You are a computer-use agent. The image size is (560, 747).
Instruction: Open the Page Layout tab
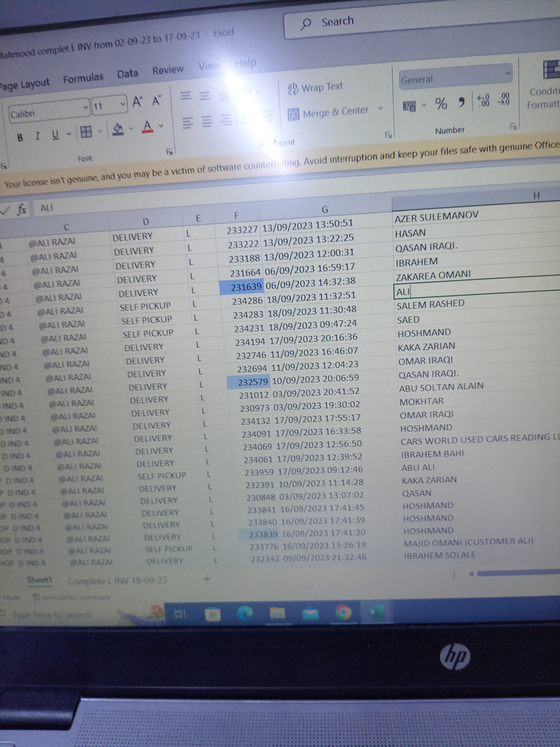[25, 84]
